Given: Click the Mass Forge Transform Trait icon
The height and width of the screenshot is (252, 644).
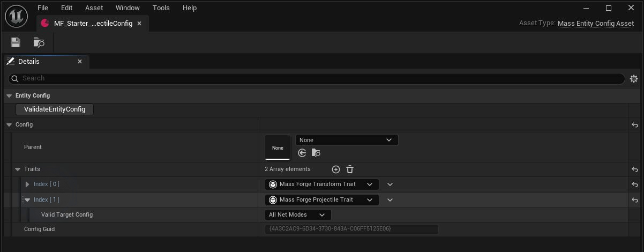Looking at the screenshot, I should click(273, 184).
